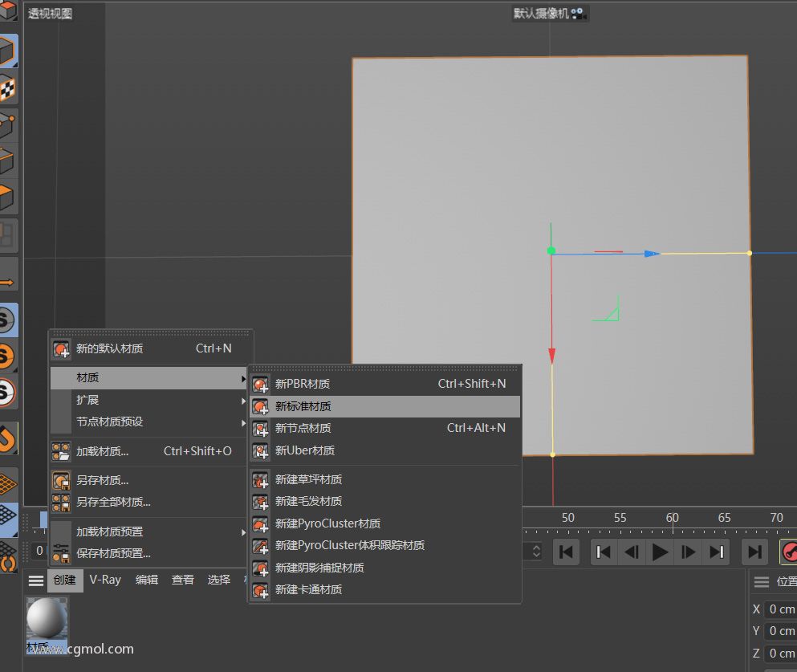Create 新建PyroCluster体积跟踪材质 entry
The width and height of the screenshot is (797, 672).
[x=384, y=546]
